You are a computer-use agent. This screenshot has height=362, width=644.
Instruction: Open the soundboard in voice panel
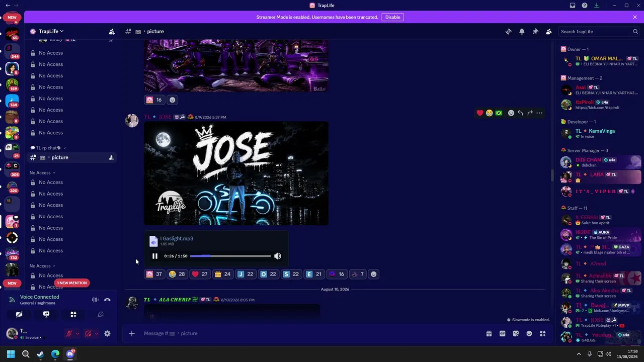click(101, 315)
